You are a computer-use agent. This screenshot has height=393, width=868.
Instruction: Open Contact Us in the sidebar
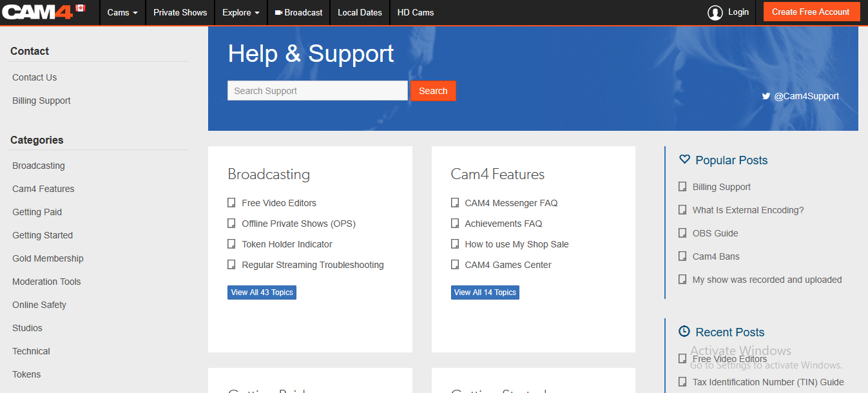point(35,77)
